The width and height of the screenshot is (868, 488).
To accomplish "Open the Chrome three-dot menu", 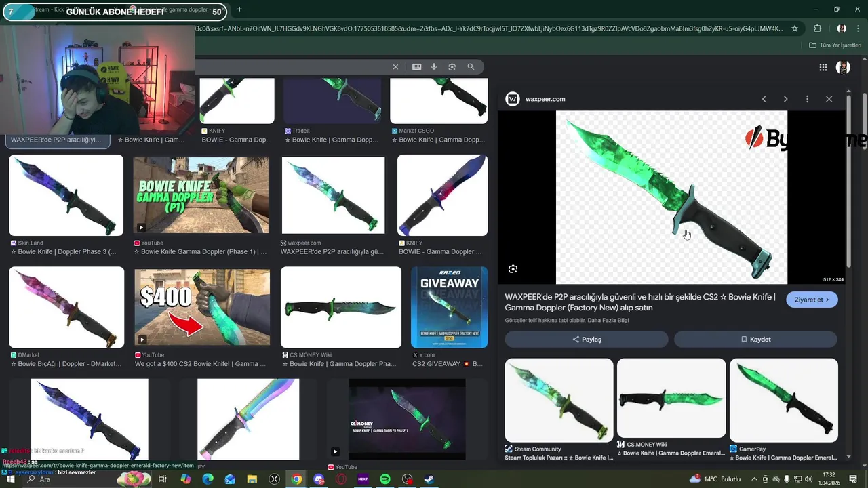I will click(859, 28).
